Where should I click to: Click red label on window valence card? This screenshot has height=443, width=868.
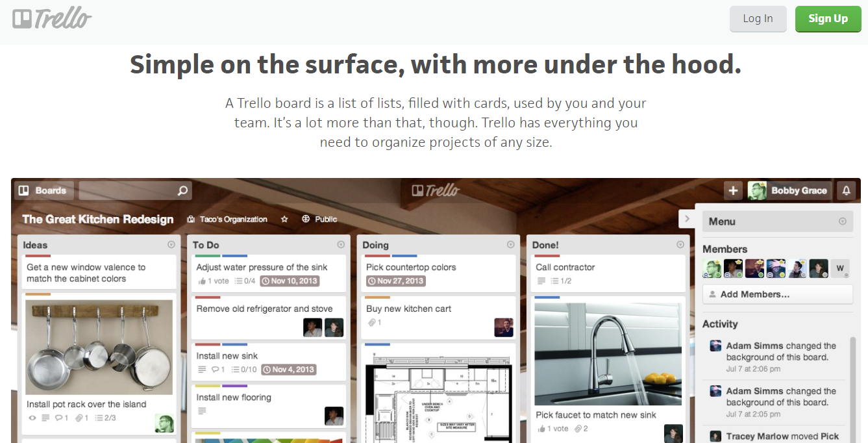(x=38, y=256)
